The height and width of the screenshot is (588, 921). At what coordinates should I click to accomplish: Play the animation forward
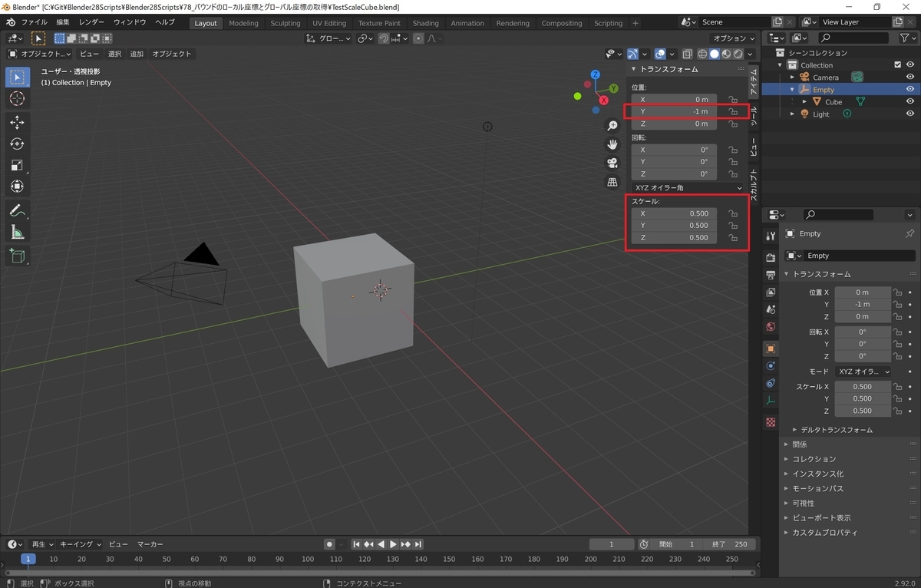click(x=393, y=544)
